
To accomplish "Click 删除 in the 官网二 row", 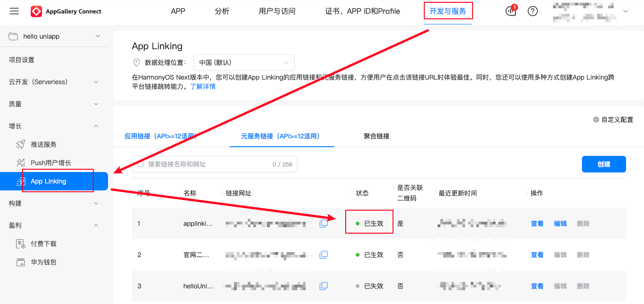I will 583,255.
